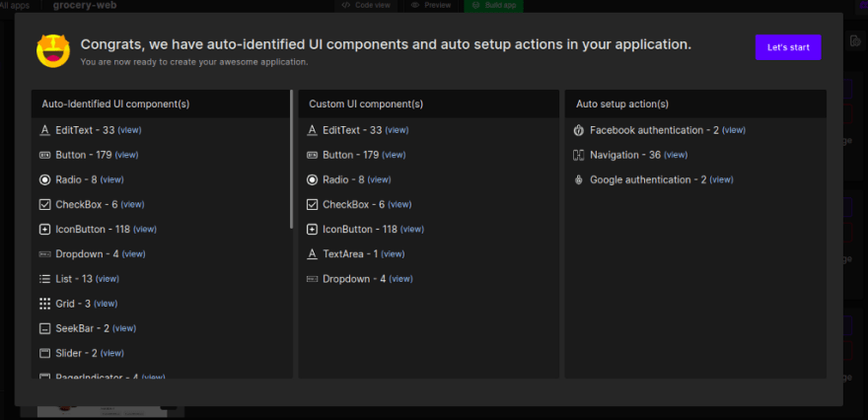Click Dropdown icon in Custom UI components
Viewport: 868px width, 420px height.
point(313,279)
